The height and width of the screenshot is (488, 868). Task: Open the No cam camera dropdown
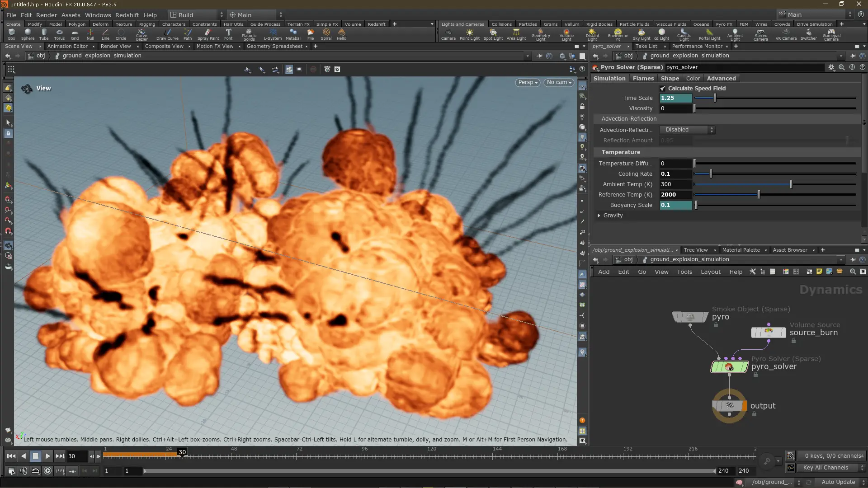(559, 82)
